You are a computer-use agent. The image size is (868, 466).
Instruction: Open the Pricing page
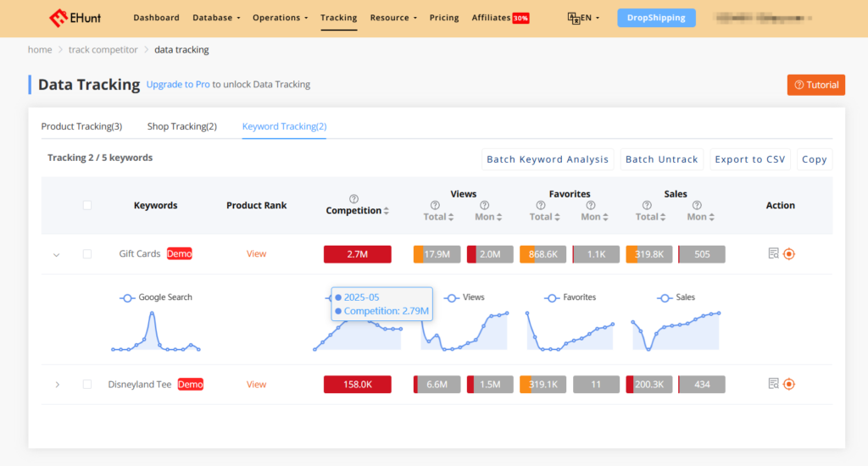(444, 18)
